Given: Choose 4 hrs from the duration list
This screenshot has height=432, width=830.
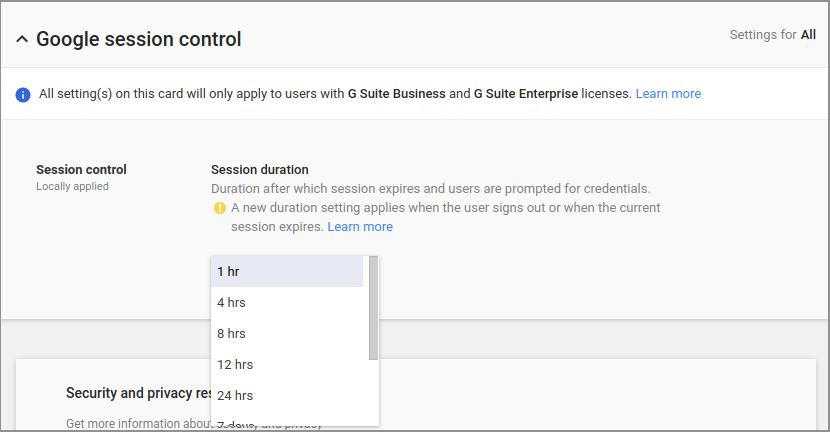Looking at the screenshot, I should 287,302.
